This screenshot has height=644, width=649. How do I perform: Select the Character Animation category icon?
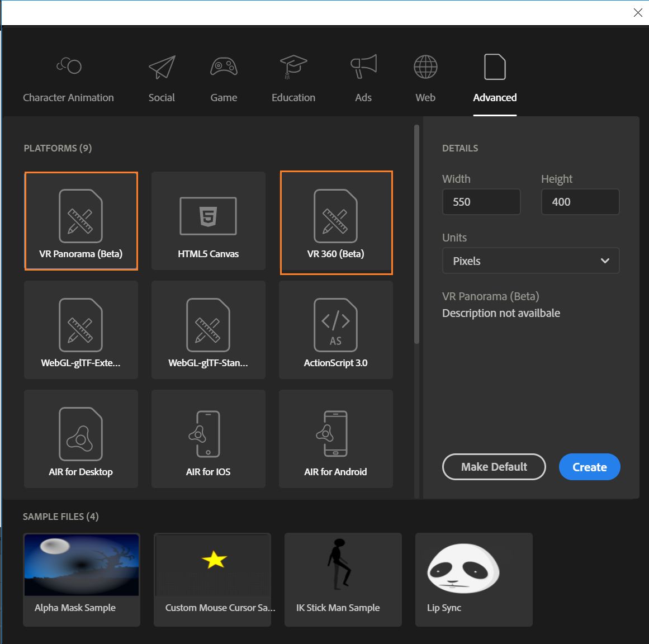point(68,77)
